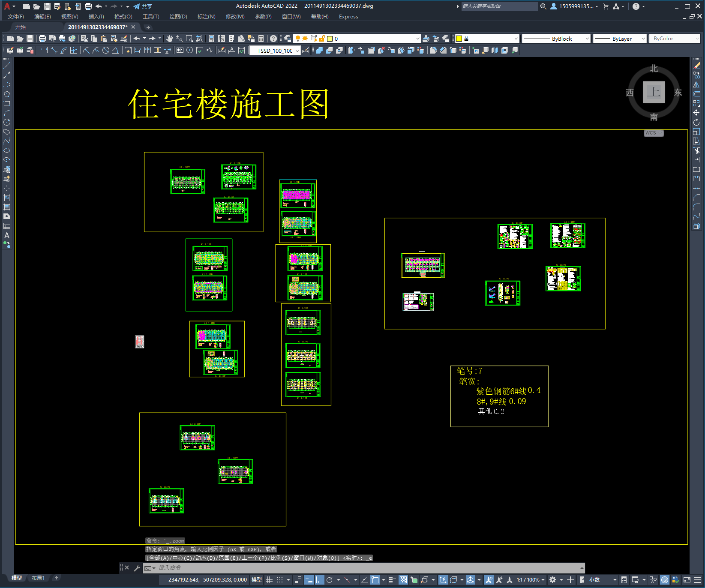This screenshot has width=705, height=588.
Task: Select the Trim tool in modify toolbar
Action: 696,150
